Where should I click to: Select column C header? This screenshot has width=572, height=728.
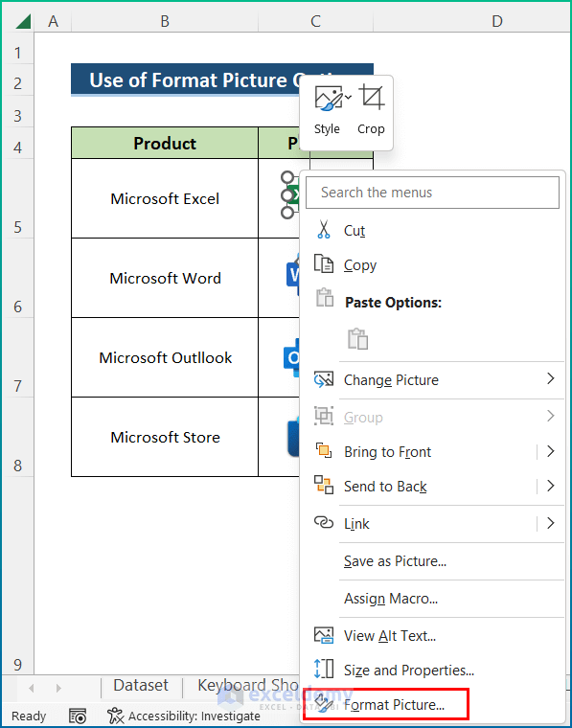tap(316, 21)
